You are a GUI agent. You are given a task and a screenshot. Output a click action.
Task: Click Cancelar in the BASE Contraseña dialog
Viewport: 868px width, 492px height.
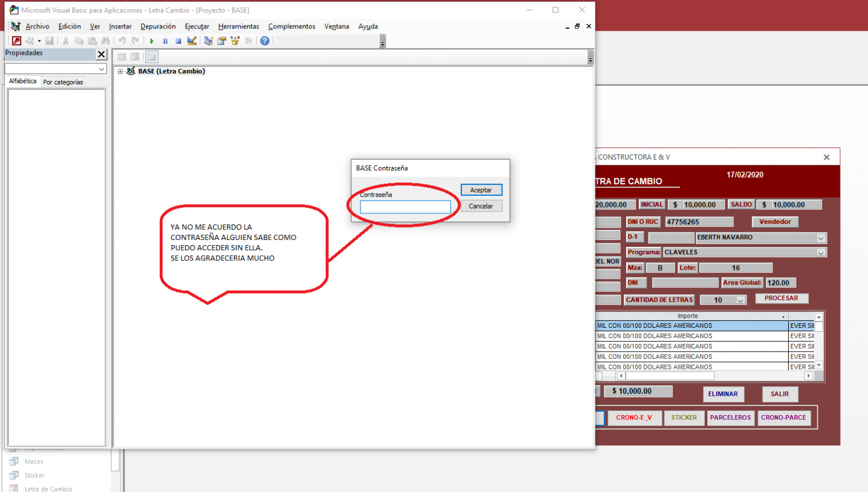point(481,206)
